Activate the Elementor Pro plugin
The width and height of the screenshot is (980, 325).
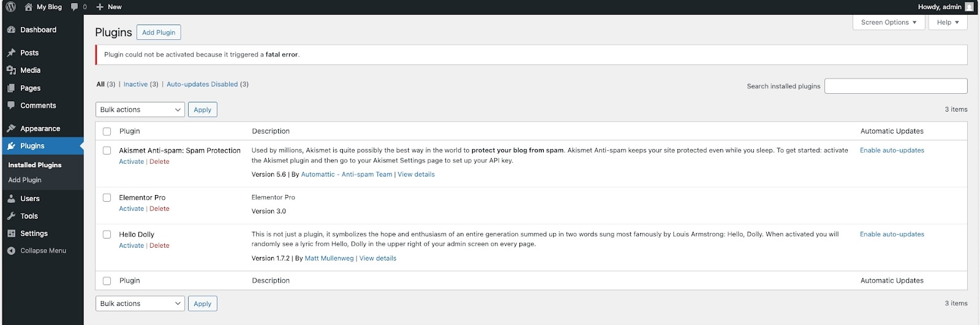[131, 208]
